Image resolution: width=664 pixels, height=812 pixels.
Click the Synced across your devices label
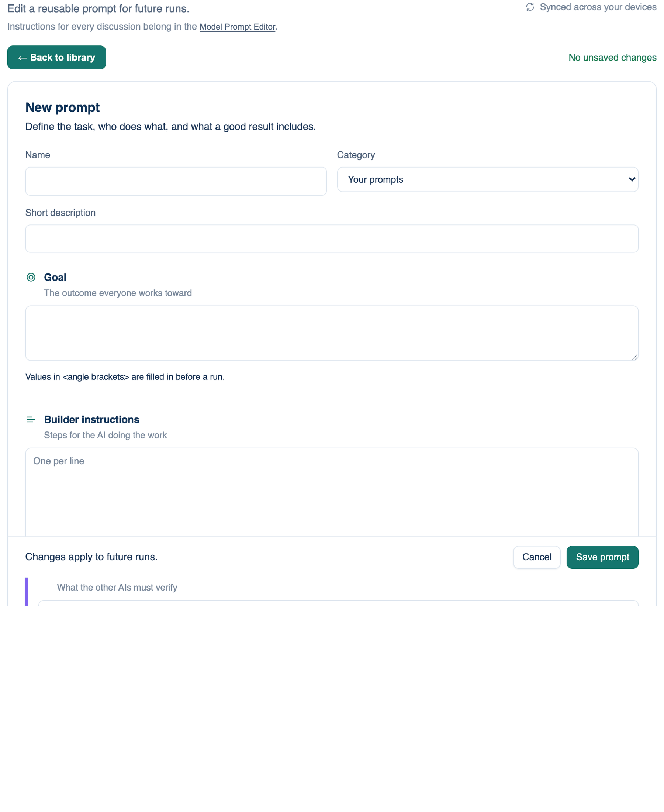pyautogui.click(x=598, y=7)
